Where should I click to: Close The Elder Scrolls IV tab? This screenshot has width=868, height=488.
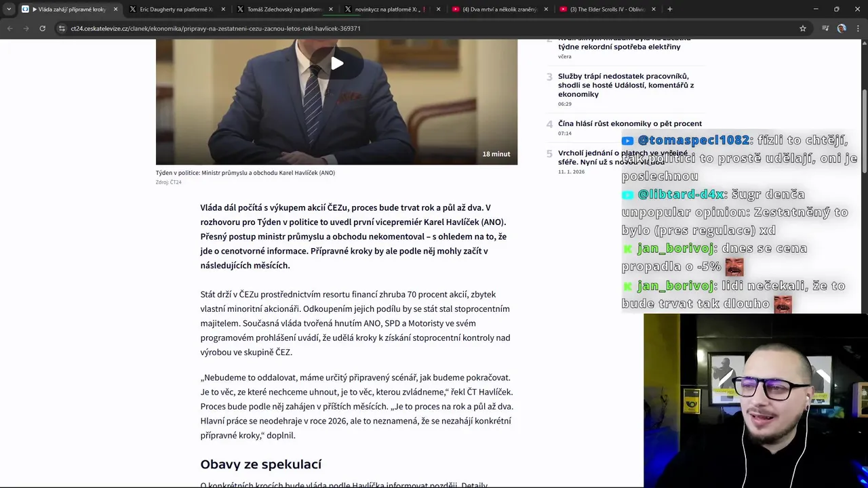(654, 9)
